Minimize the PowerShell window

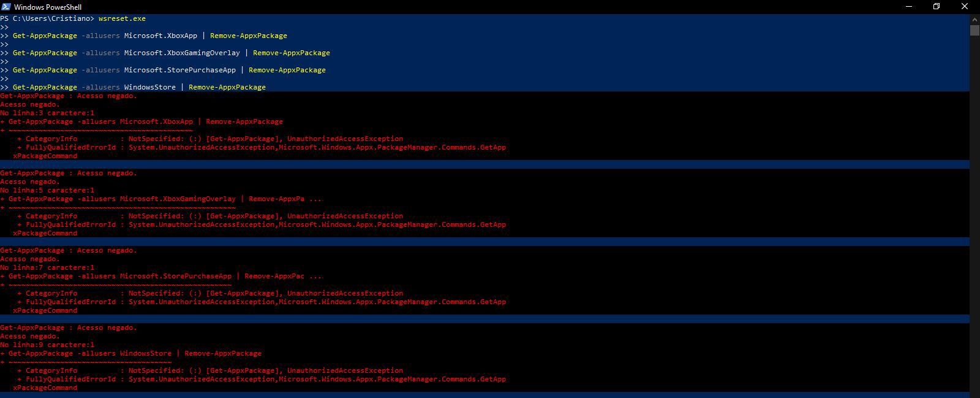tap(909, 7)
